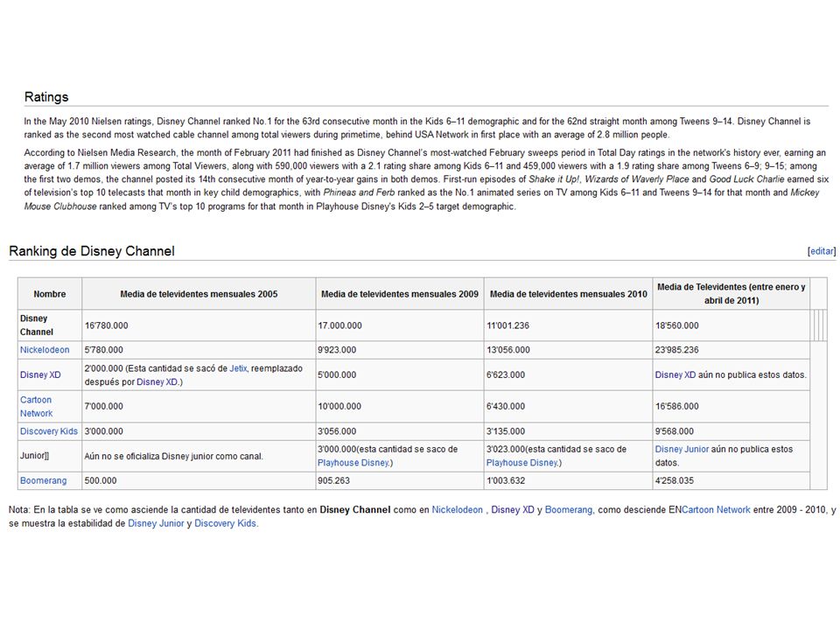Select the italic 'Phineas and Ferb' text

point(359,192)
